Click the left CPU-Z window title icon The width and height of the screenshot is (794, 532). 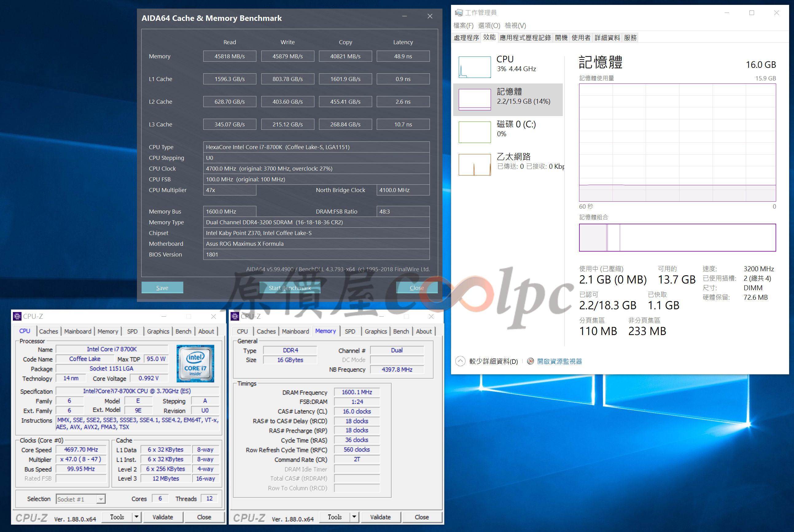(x=17, y=317)
